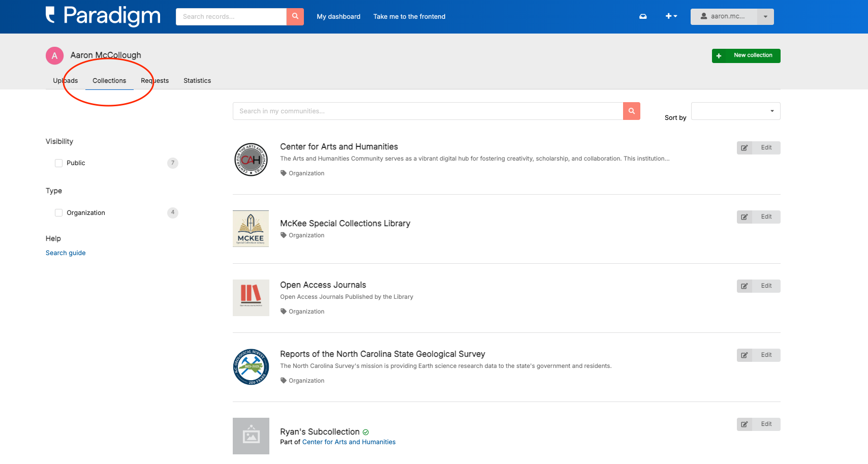Tick the Public visibility checkbox
This screenshot has height=464, width=868.
(59, 163)
